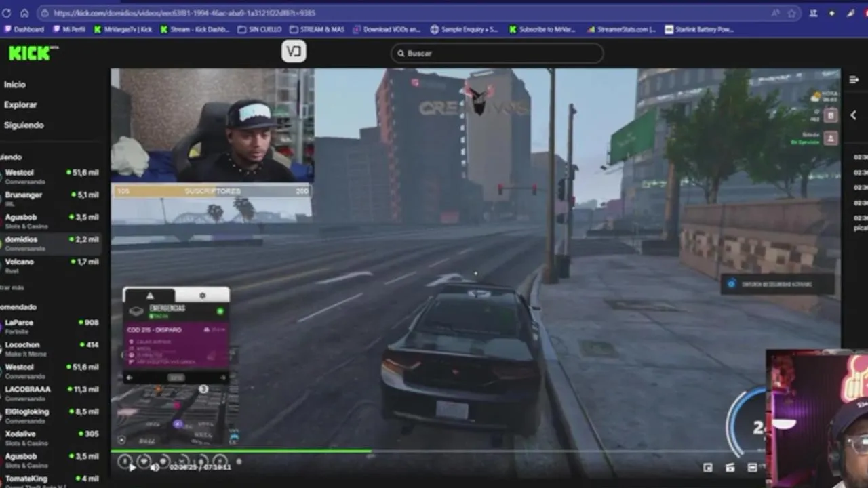Viewport: 868px width, 488px height.
Task: Click the Buscar search field
Action: tap(496, 54)
